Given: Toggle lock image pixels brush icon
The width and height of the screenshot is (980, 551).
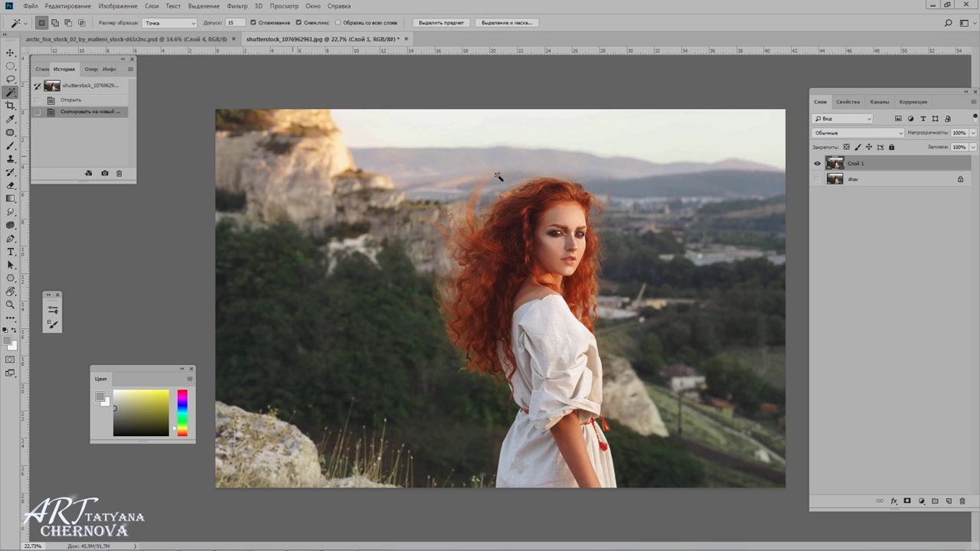Looking at the screenshot, I should click(x=857, y=147).
